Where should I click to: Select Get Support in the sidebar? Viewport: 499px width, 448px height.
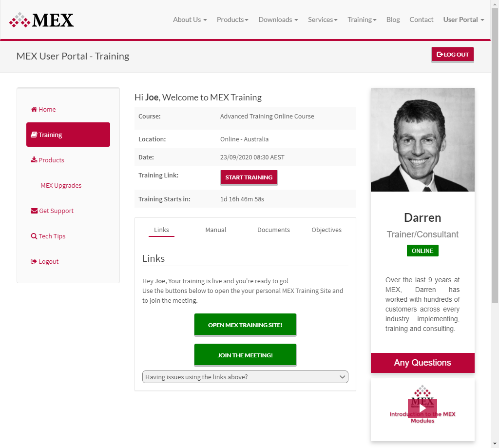click(x=57, y=211)
